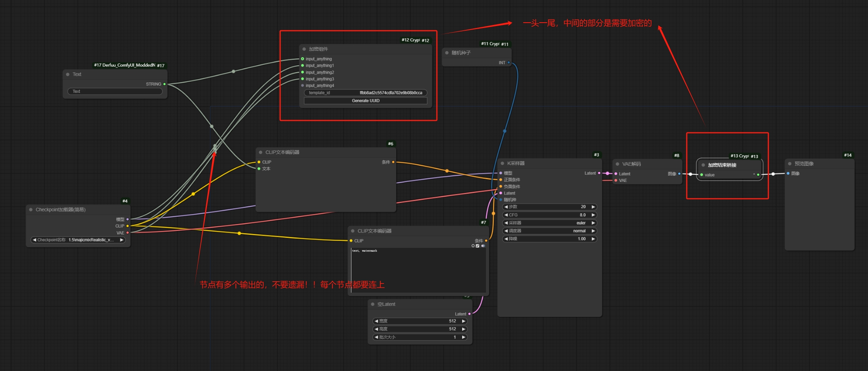
Task: Collapse the VAE解码 node via title dot
Action: click(617, 164)
